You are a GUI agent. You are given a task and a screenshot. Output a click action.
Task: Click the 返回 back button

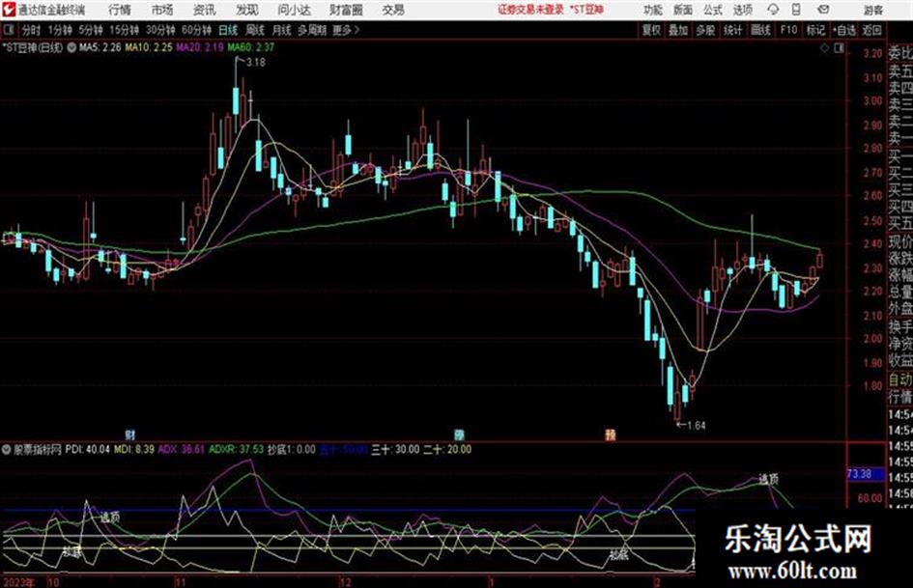[871, 30]
